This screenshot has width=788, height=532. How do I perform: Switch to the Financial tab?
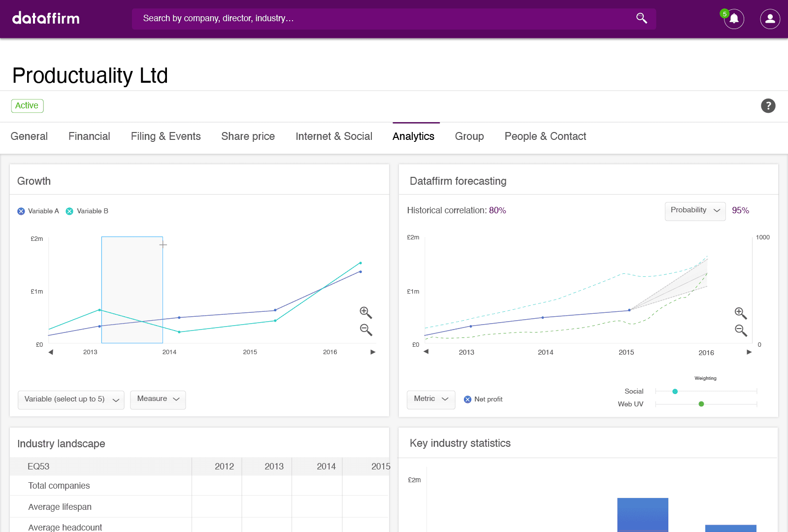(89, 136)
